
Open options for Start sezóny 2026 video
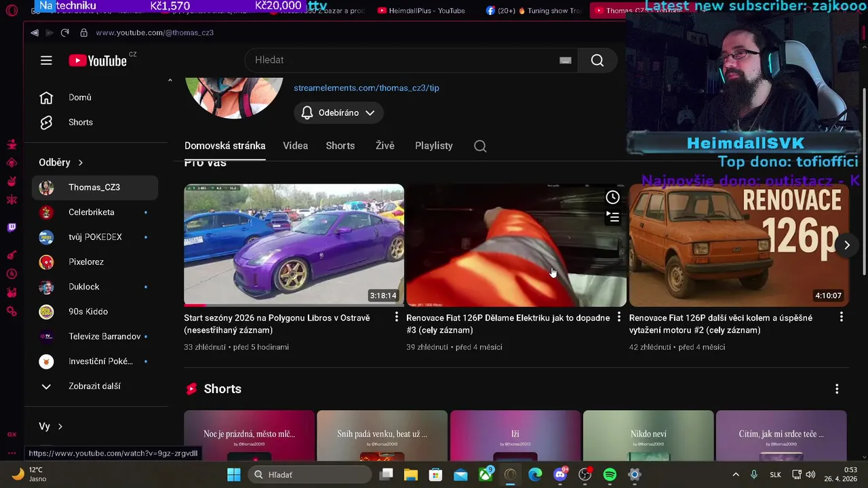coord(397,317)
